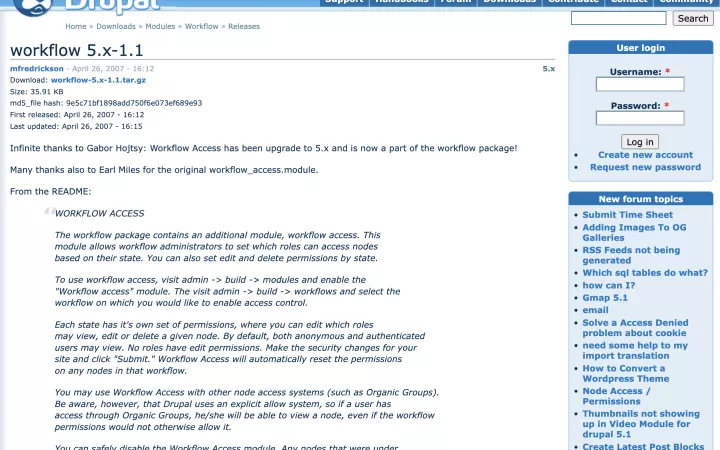Viewport: 720px width, 450px height.
Task: Open Thumbnails not showing in Video Module topic
Action: [x=641, y=424]
